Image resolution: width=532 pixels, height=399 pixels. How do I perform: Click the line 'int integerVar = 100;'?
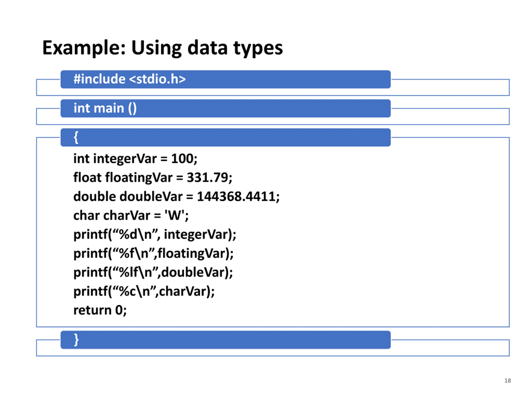135,159
